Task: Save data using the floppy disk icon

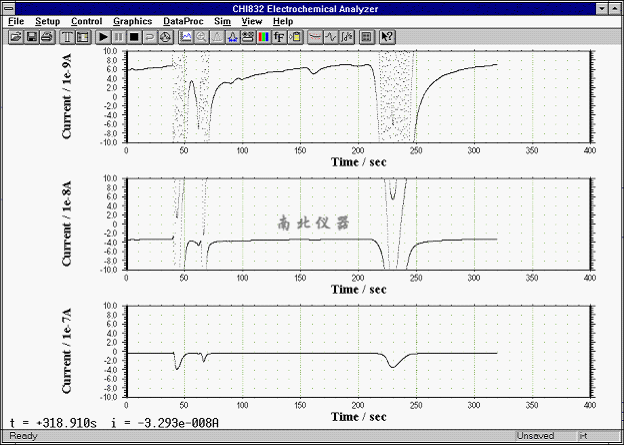Action: 31,37
